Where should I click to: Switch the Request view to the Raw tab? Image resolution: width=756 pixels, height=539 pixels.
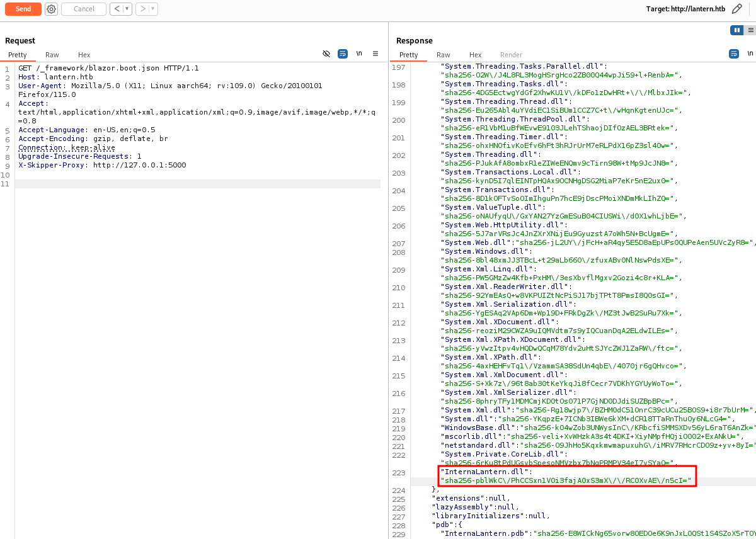point(52,55)
